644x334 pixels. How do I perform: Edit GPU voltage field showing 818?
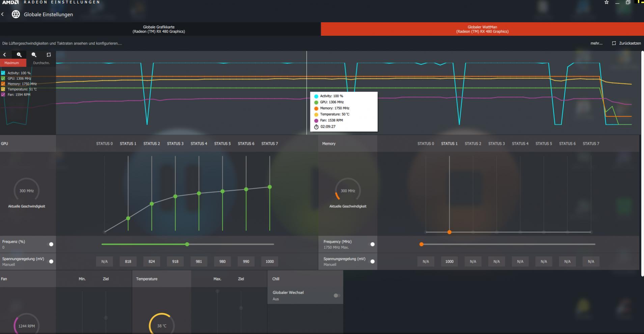tap(128, 261)
